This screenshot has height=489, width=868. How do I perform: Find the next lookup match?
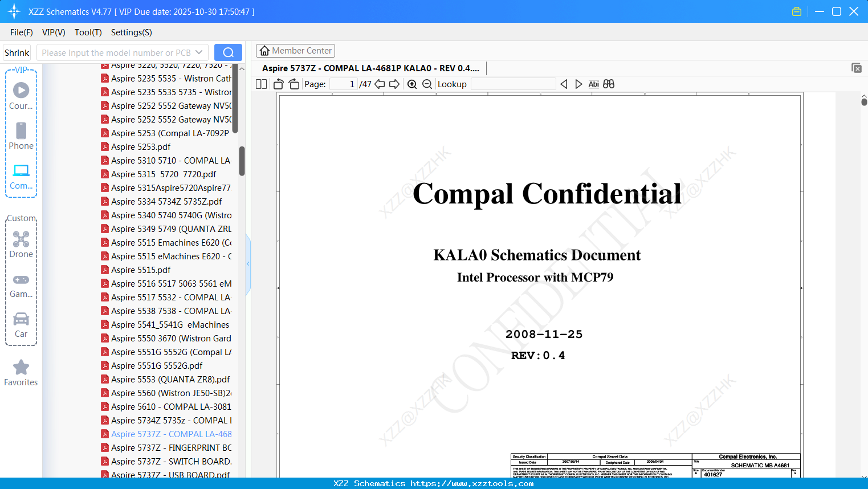coord(578,84)
